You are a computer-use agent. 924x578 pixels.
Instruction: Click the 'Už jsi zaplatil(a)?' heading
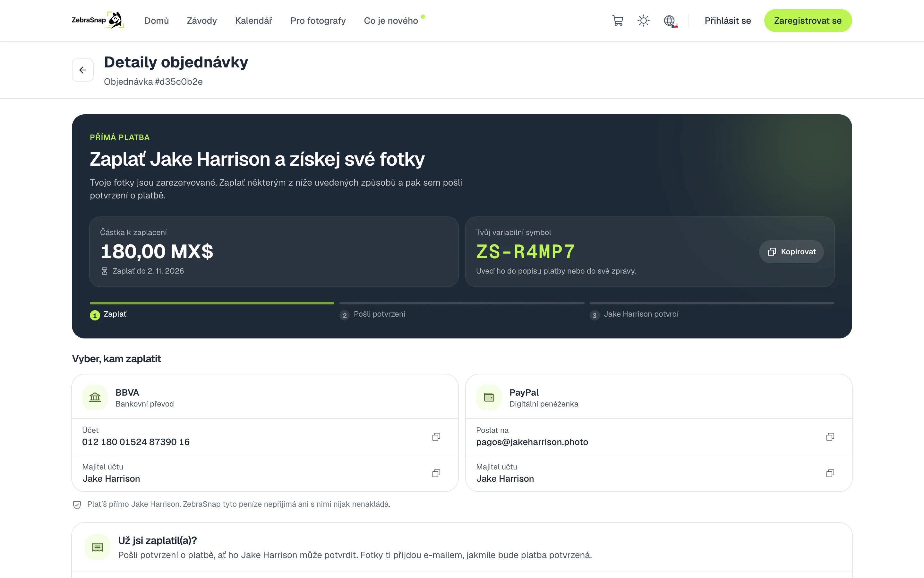(x=157, y=540)
